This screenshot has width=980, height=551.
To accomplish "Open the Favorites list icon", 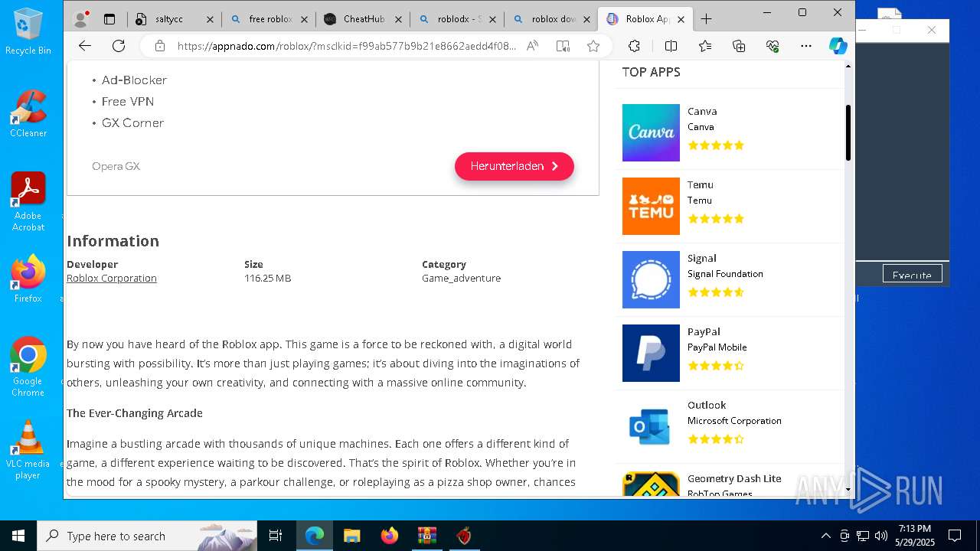I will (x=705, y=46).
